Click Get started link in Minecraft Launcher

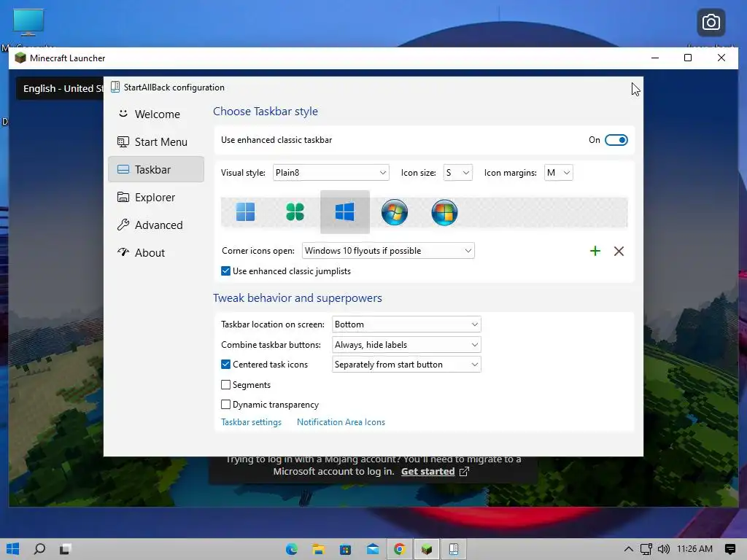coord(427,472)
